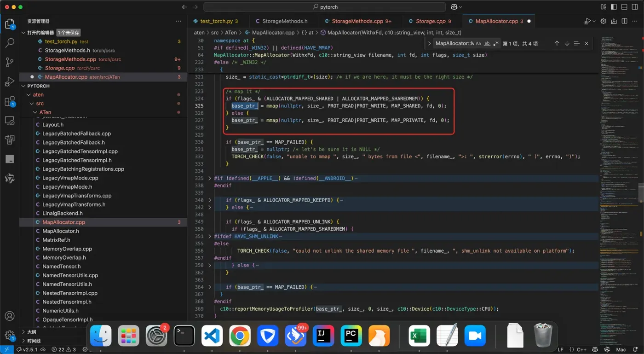The height and width of the screenshot is (354, 644).
Task: Open the Source Control view
Action: pyautogui.click(x=10, y=62)
